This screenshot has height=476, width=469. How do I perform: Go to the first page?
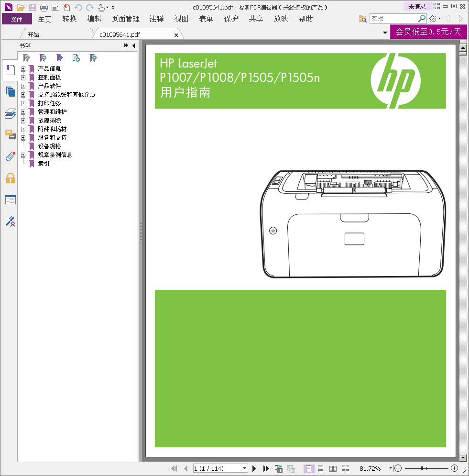tap(174, 468)
